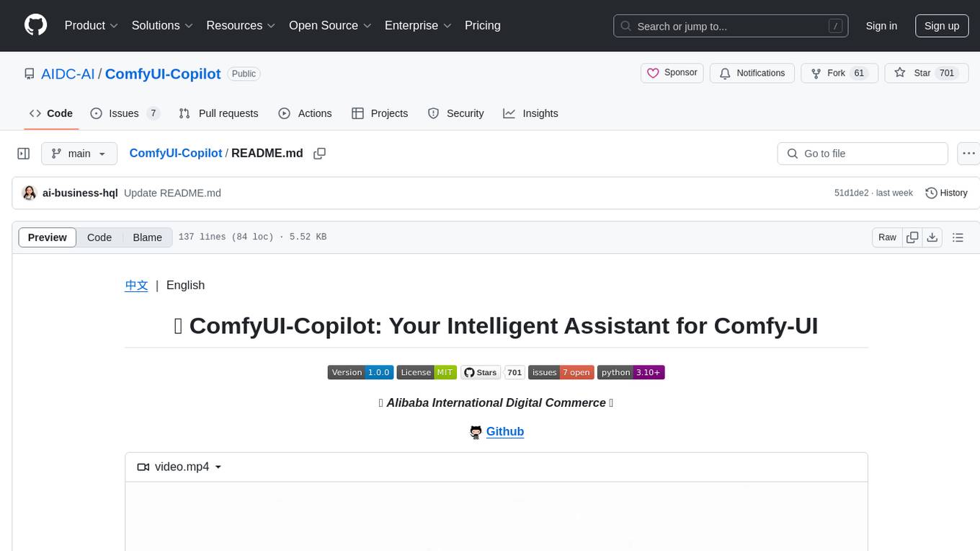Viewport: 980px width, 551px height.
Task: Click the python 3.10+ badge
Action: tap(631, 372)
